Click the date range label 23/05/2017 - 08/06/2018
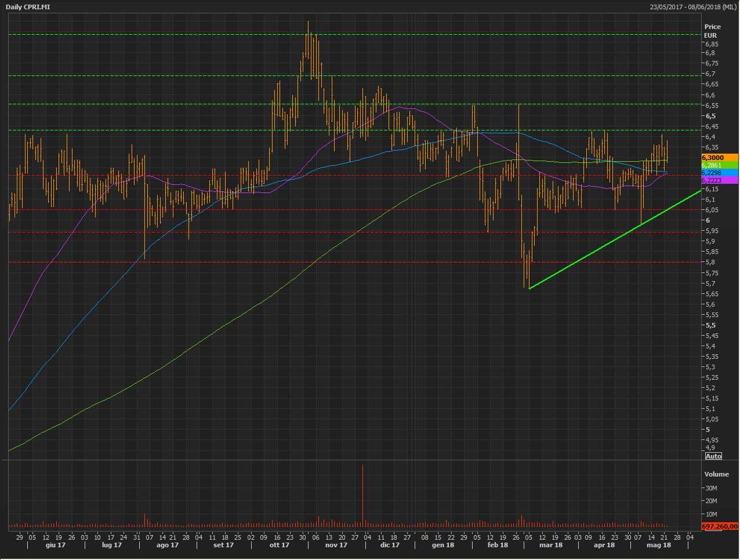The width and height of the screenshot is (740, 560). [x=693, y=7]
